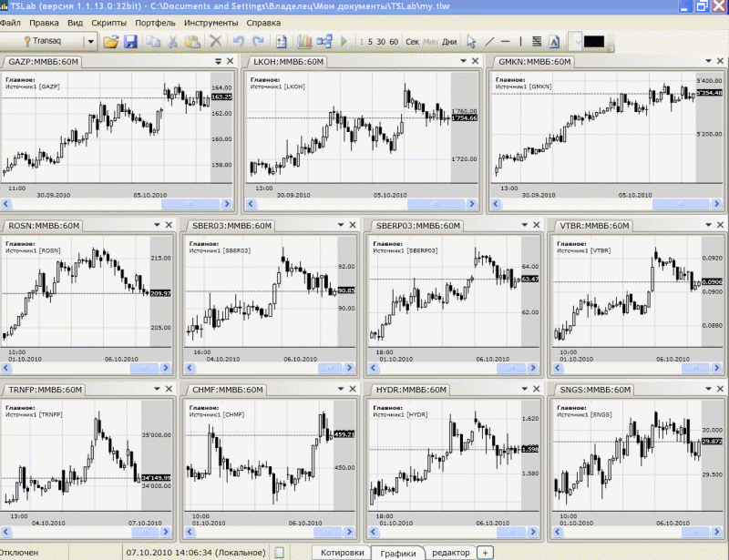Open the Инструменты menu
This screenshot has height=560, width=729.
[x=210, y=23]
